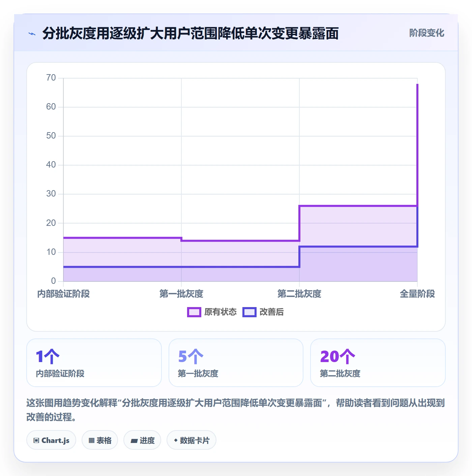Click the blue line's step up at 第二批灰度
Viewport: 472px width, 476px height.
coord(299,257)
